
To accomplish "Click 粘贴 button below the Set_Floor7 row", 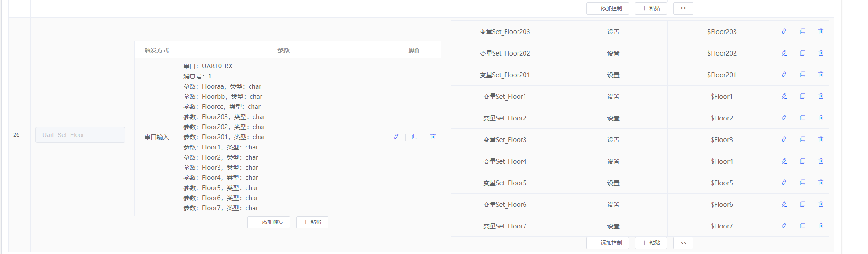I will 651,243.
